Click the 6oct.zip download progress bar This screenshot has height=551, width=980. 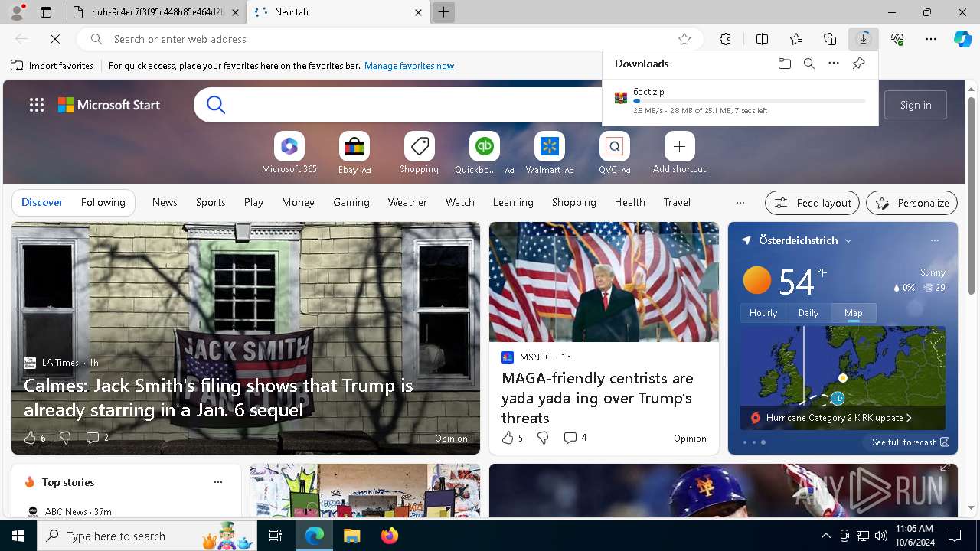coord(750,101)
